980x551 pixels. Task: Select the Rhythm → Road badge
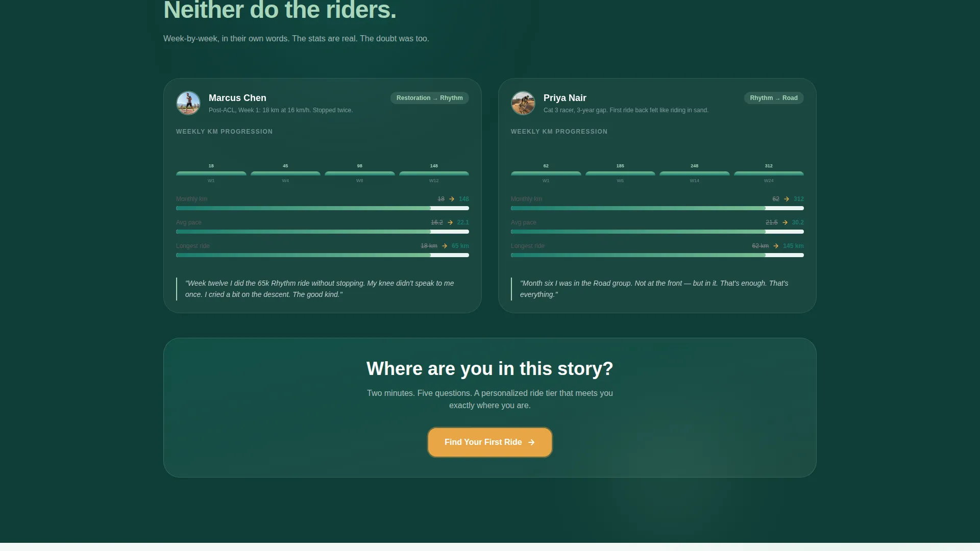774,98
